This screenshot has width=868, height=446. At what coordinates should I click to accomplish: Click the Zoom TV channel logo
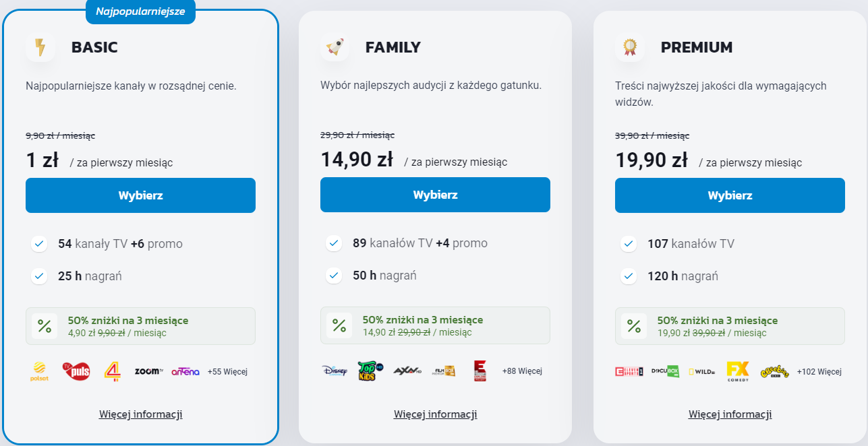tap(148, 371)
